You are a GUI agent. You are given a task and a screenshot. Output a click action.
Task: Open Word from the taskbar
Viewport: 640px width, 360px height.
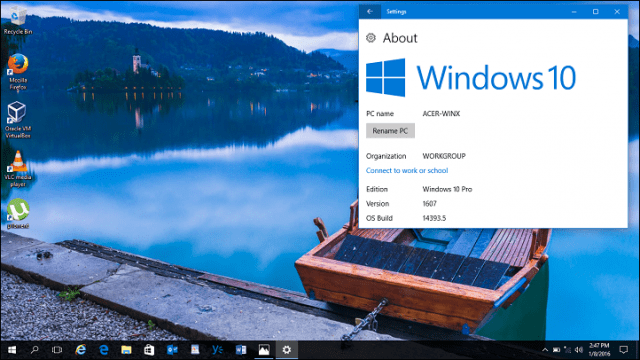click(241, 350)
